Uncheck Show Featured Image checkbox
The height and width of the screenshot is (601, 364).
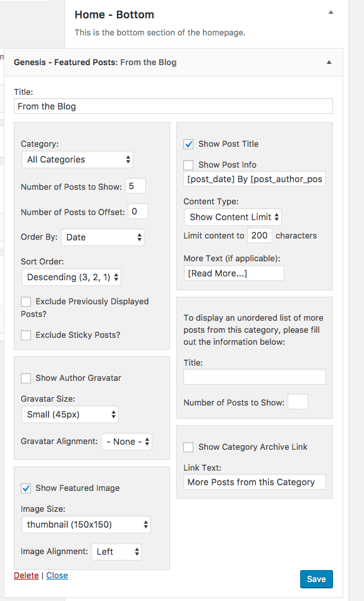pyautogui.click(x=26, y=488)
